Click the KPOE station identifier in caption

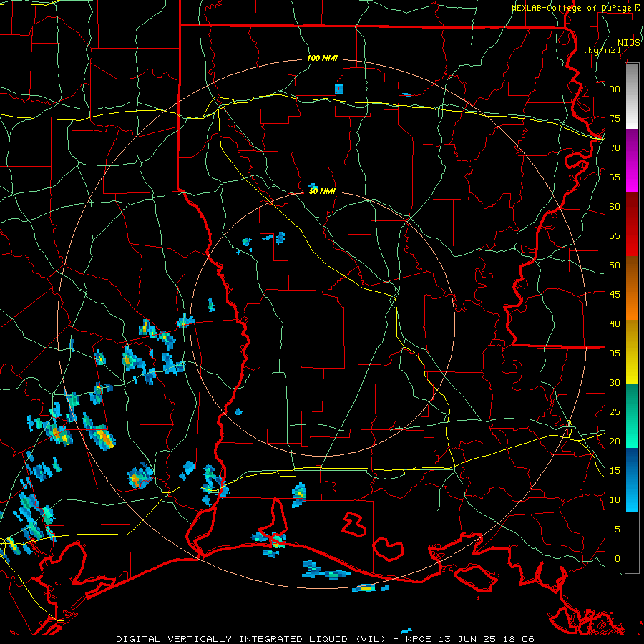419,639
